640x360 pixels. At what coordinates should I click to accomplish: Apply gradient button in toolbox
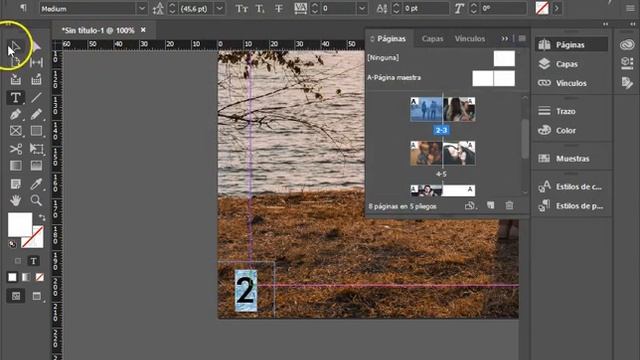(26, 278)
